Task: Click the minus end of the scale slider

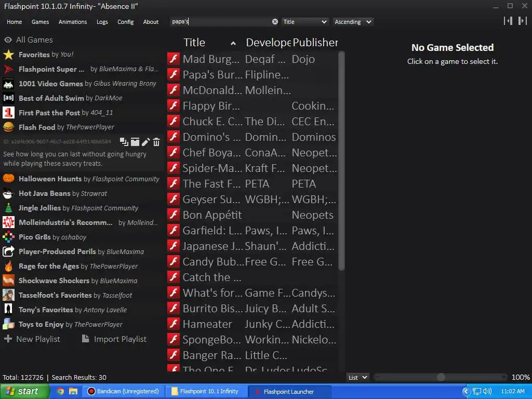Action: click(x=378, y=377)
